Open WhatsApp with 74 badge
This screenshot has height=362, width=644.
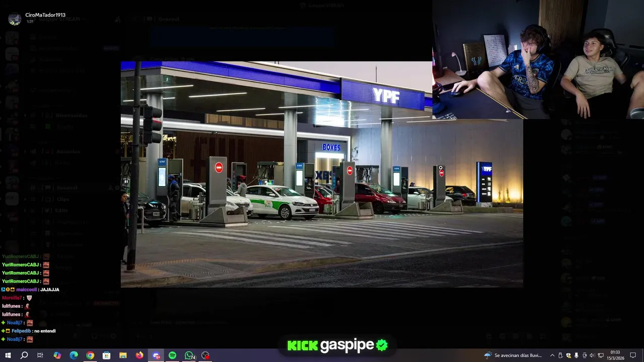(x=189, y=355)
